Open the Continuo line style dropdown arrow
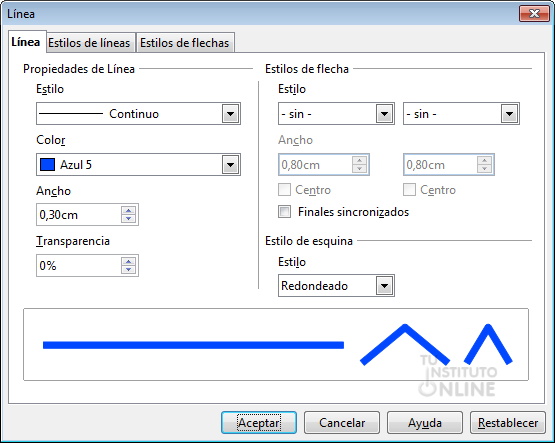The image size is (555, 443). (230, 114)
